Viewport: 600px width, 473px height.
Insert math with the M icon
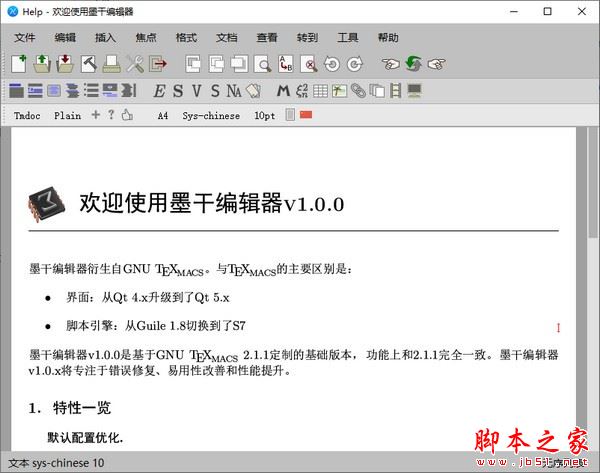(x=283, y=91)
